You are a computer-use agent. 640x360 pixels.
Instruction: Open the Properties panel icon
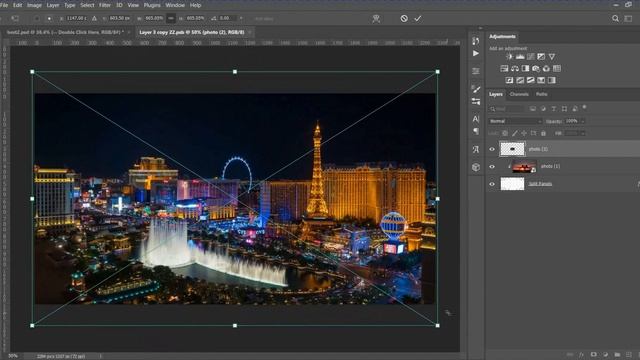pos(476,71)
